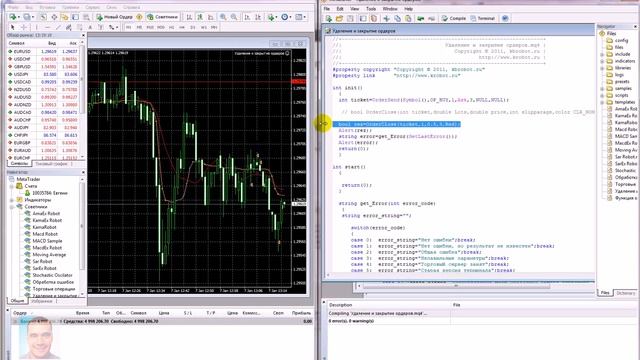This screenshot has width=640, height=360.
Task: Open the Edit menu in MetaEditor
Action: click(x=340, y=9)
